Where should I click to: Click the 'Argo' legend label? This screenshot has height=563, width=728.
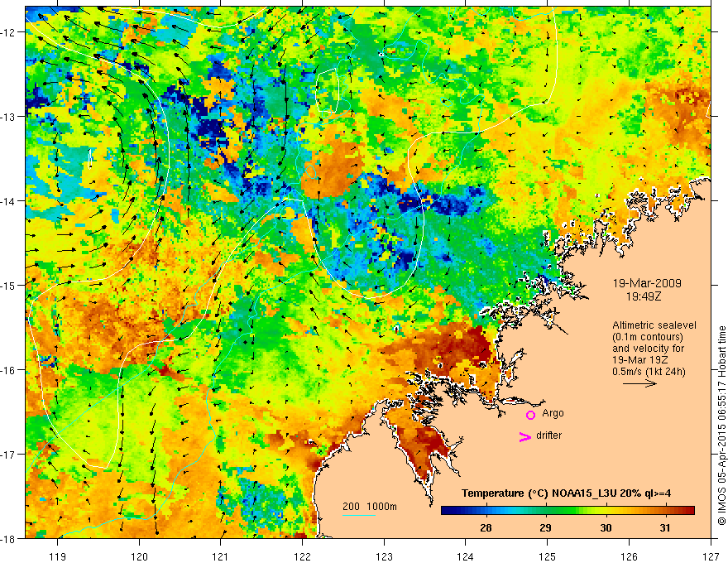pos(553,413)
